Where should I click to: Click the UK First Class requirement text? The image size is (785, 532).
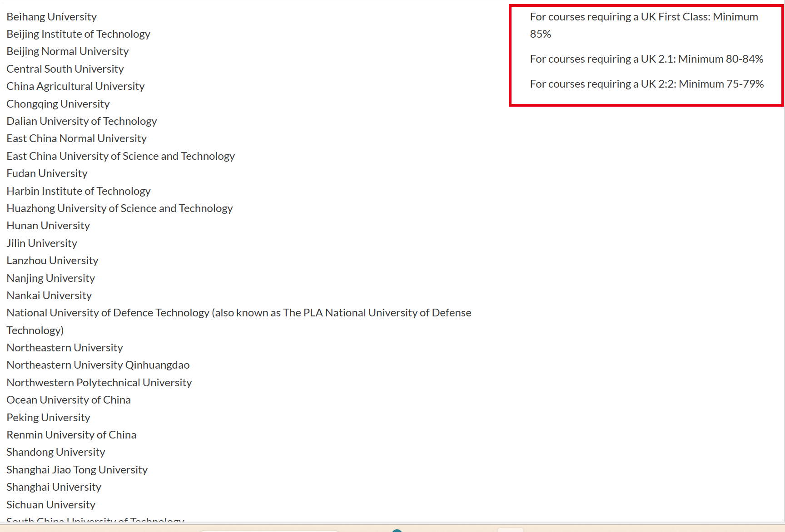(643, 17)
